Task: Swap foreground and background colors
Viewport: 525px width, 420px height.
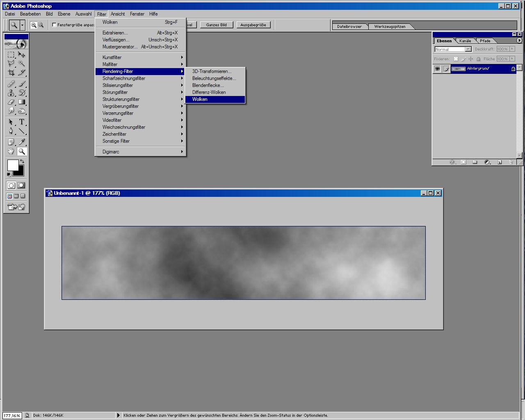Action: click(x=22, y=161)
